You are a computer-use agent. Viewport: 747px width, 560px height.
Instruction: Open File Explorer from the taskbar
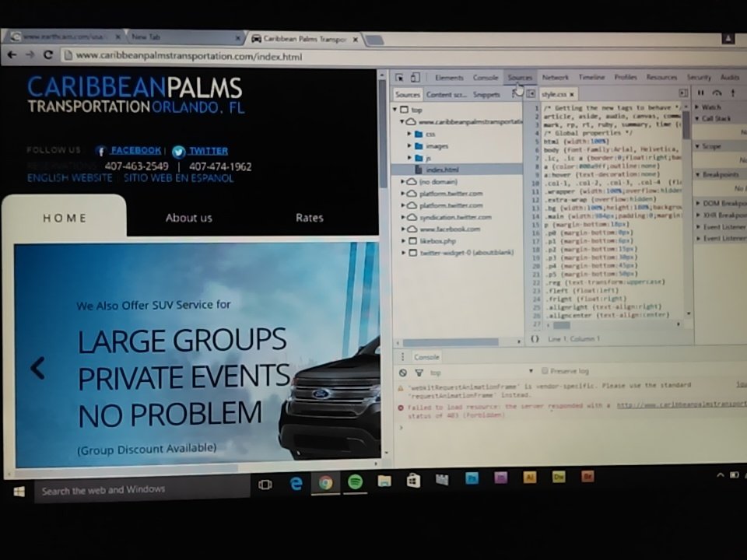(384, 481)
